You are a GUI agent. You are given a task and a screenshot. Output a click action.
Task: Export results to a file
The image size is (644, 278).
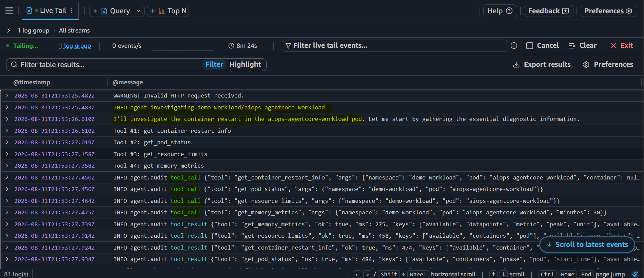click(x=542, y=64)
